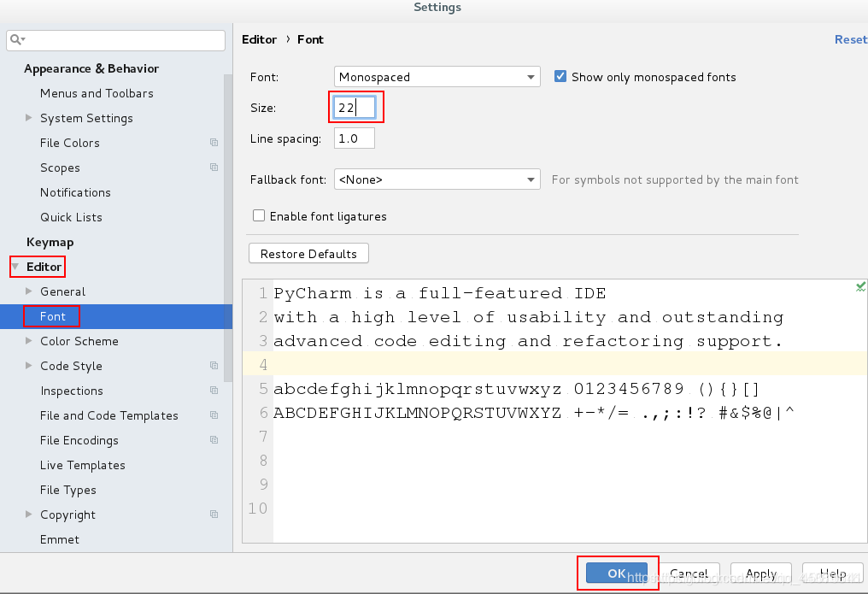The height and width of the screenshot is (594, 868).
Task: Click the copy icon beside Inspections
Action: point(214,391)
